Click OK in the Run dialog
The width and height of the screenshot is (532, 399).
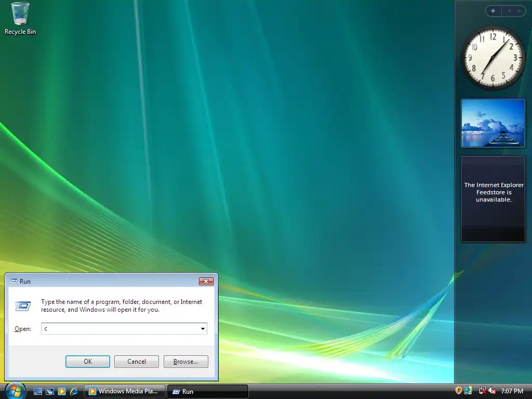[x=87, y=362]
